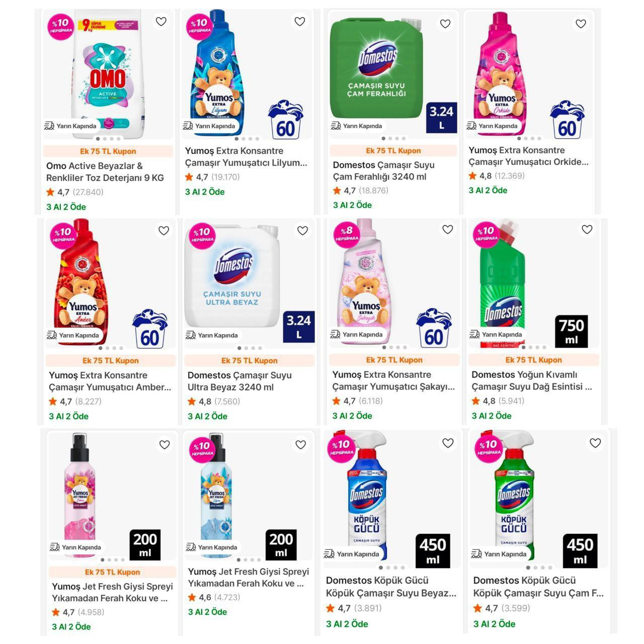Add Domestos Çam Ferahlığı 3240 ml to favorites

pyautogui.click(x=445, y=24)
